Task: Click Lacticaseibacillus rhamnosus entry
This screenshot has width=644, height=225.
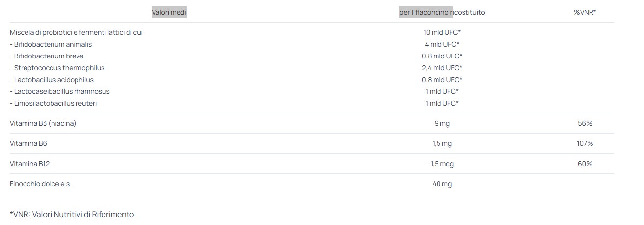Action: [x=60, y=91]
